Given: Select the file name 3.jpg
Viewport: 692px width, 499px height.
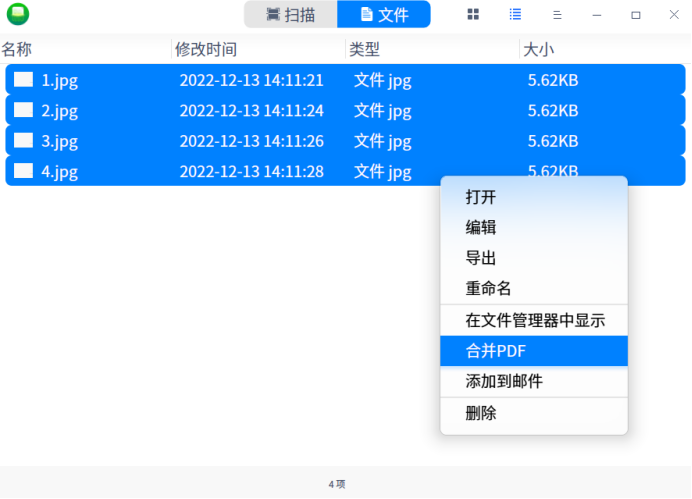Looking at the screenshot, I should 60,142.
